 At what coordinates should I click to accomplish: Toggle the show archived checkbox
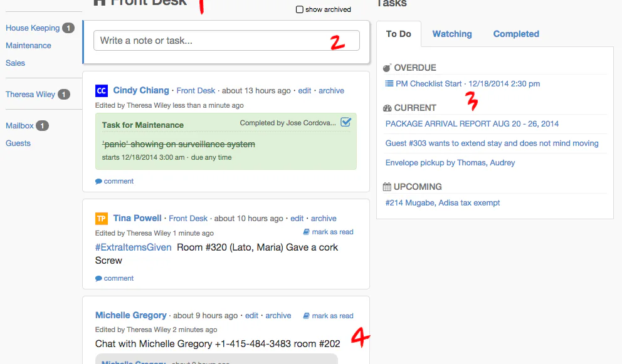[x=300, y=9]
